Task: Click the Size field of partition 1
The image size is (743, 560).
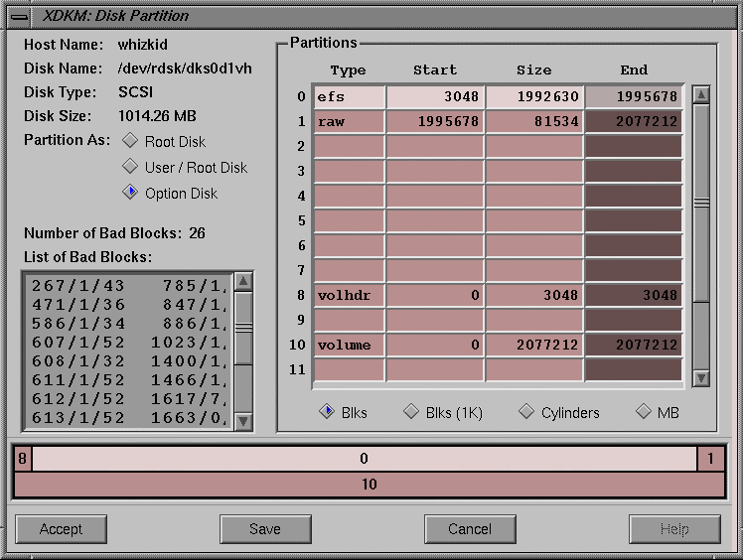Action: click(x=534, y=122)
